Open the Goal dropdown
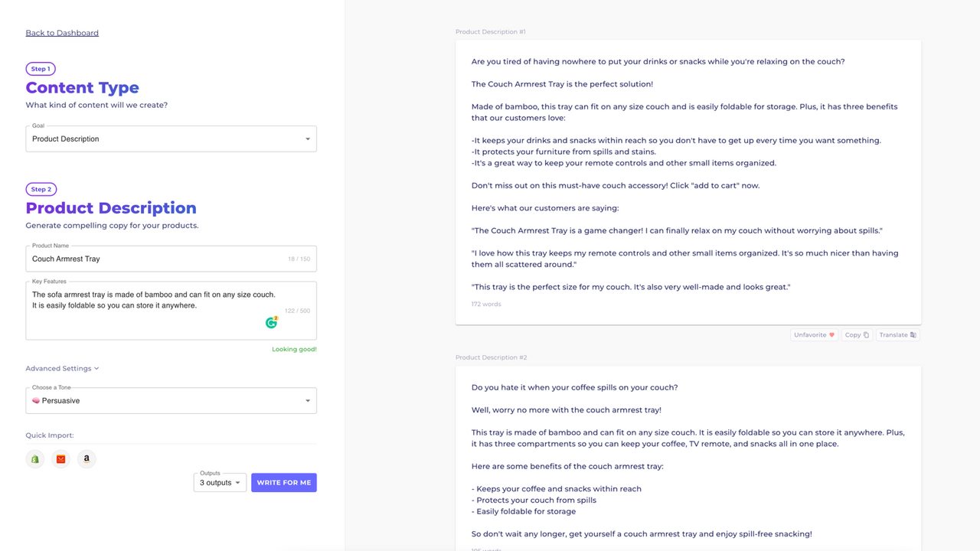The image size is (980, 551). click(x=171, y=139)
